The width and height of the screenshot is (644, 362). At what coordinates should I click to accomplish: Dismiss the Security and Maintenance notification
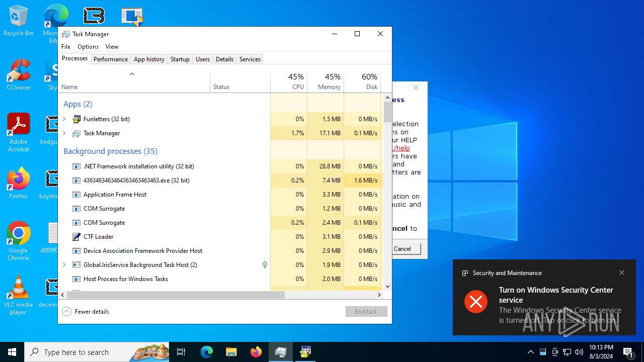pyautogui.click(x=622, y=273)
